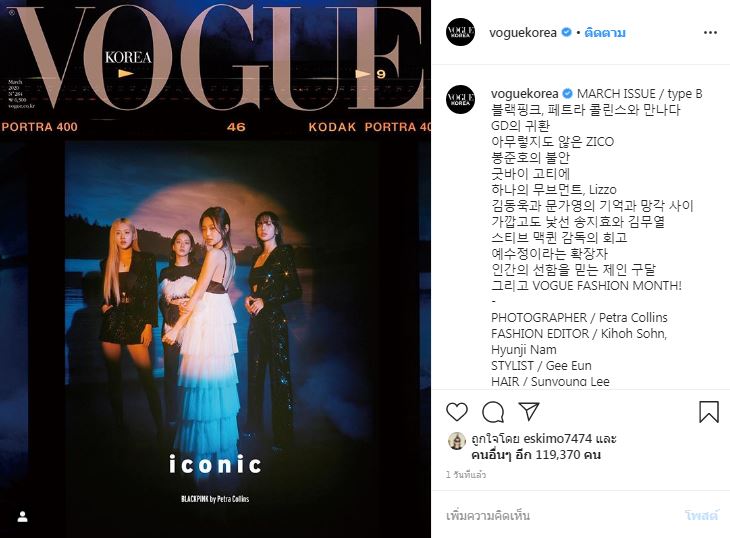Click eskimo7474 small avatar near likes
The width and height of the screenshot is (730, 538).
(x=457, y=441)
